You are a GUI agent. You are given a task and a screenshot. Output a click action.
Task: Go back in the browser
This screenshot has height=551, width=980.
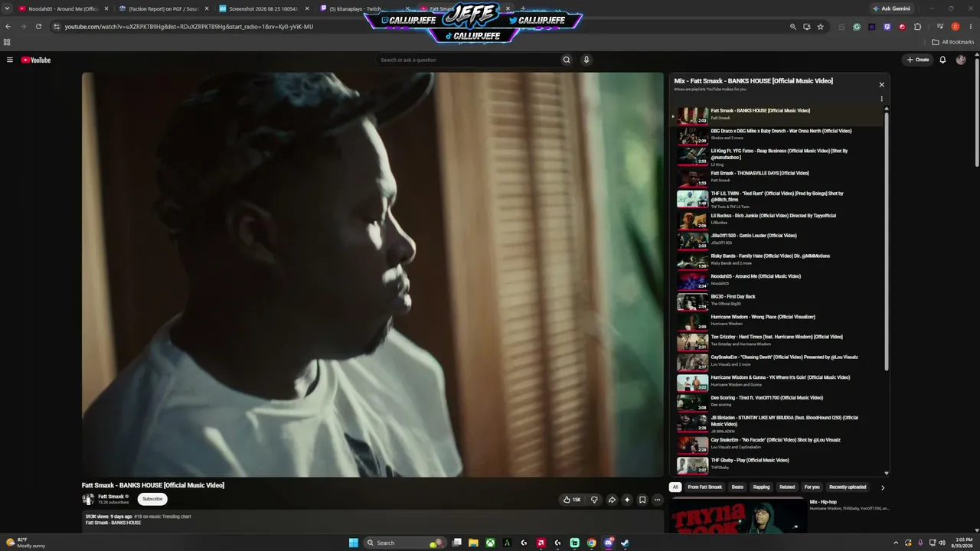pos(8,27)
